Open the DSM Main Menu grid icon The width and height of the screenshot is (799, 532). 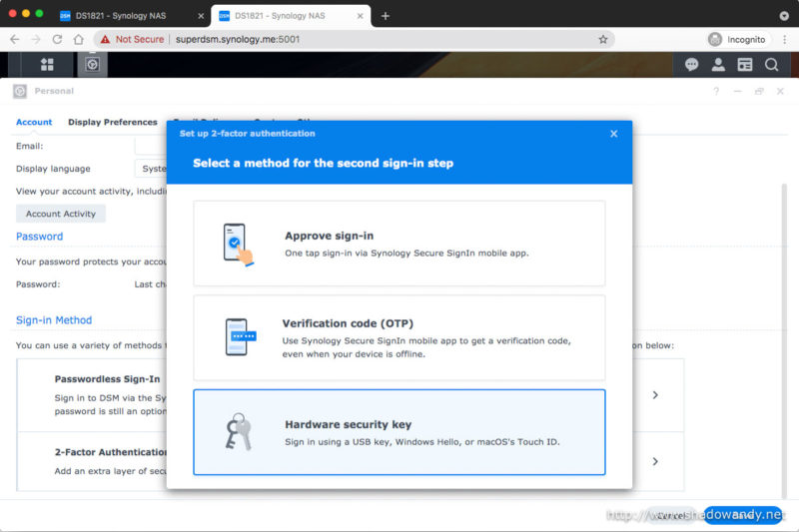[47, 64]
